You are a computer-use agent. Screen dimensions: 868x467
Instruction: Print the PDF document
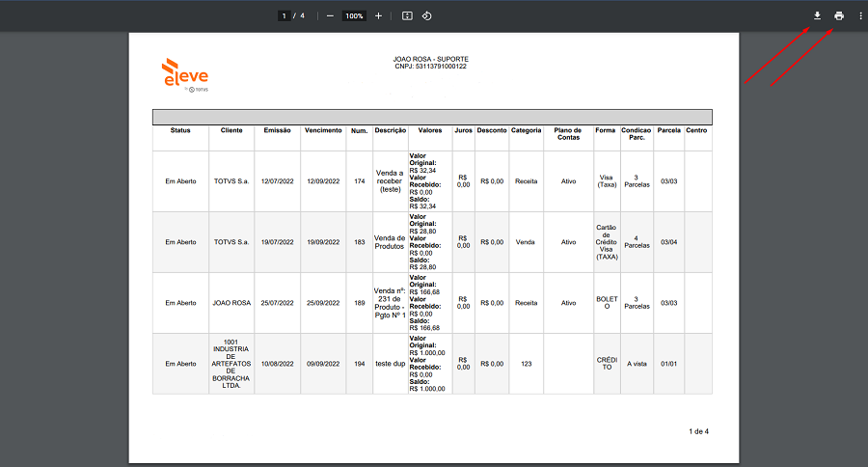tap(839, 16)
